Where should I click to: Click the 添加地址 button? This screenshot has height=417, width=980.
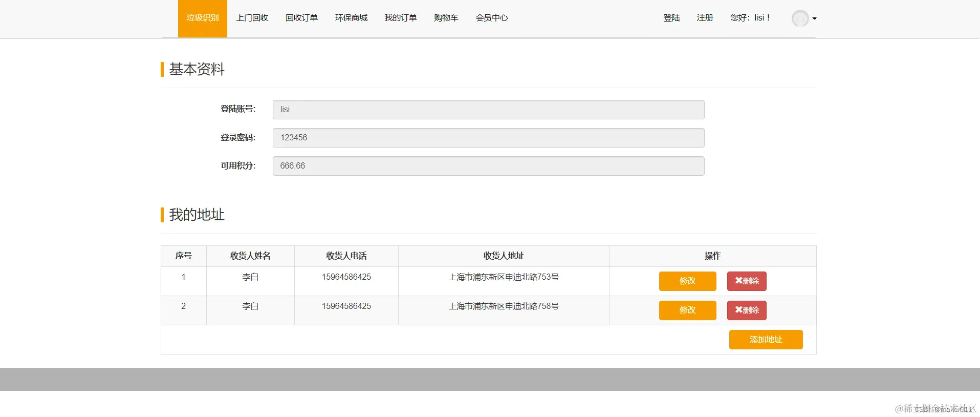tap(766, 340)
